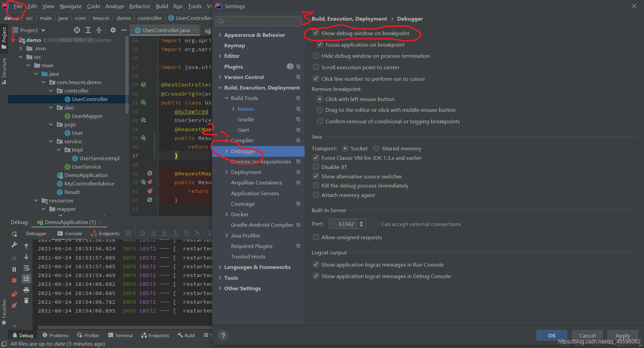Click breakpoint marker on line 41
Screen dimensions: 644x348
pos(150,191)
